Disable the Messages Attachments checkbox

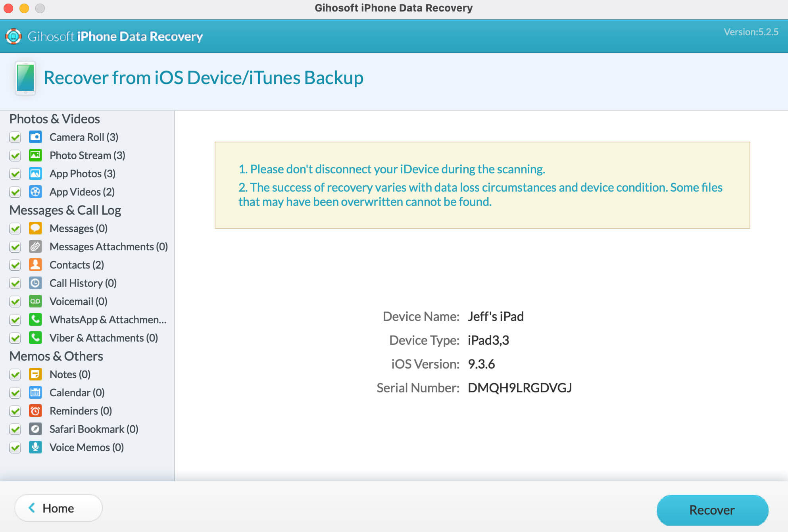click(16, 246)
